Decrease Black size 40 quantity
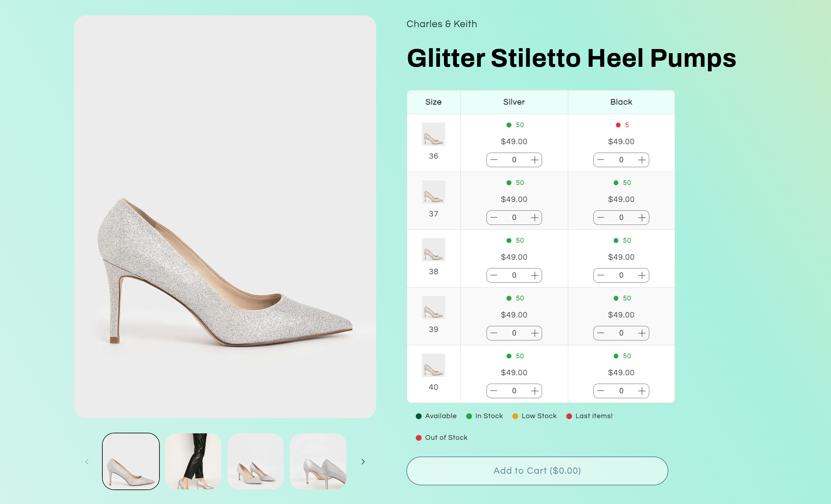This screenshot has height=504, width=831. pos(601,391)
